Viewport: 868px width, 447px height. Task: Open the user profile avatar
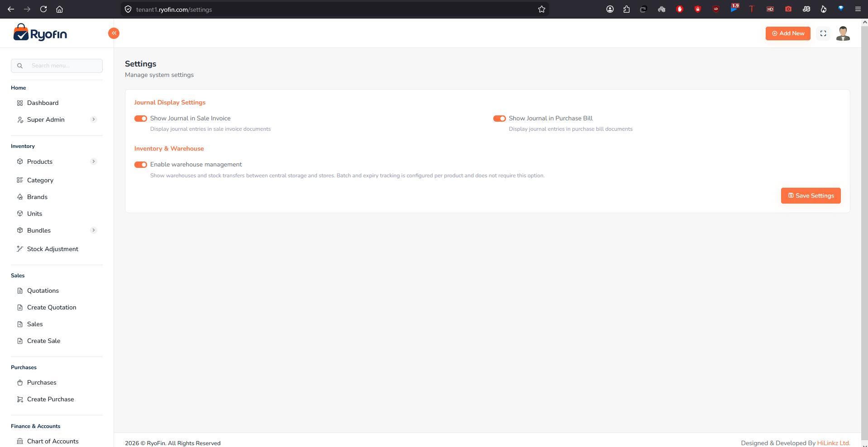coord(843,33)
